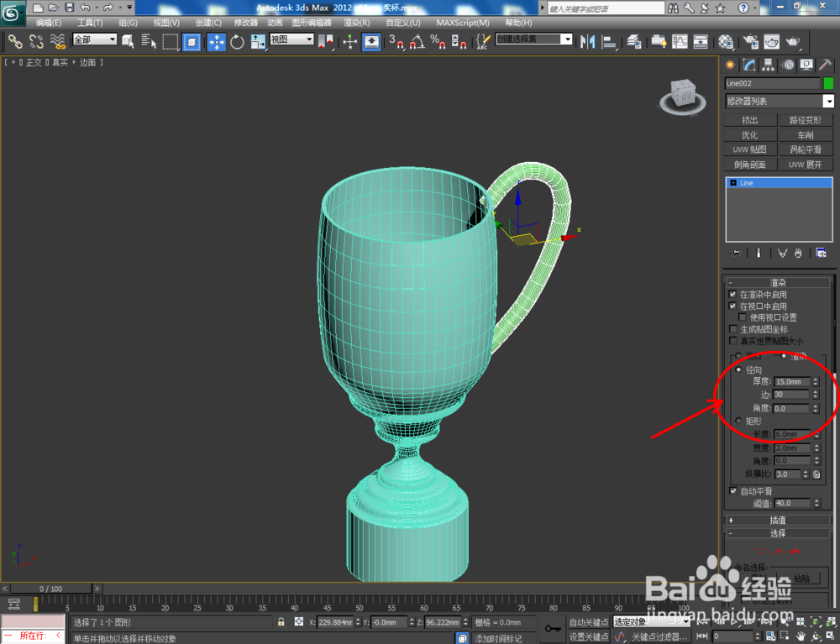Collapse the 选择 rollout
The image size is (840, 644).
coord(777,533)
